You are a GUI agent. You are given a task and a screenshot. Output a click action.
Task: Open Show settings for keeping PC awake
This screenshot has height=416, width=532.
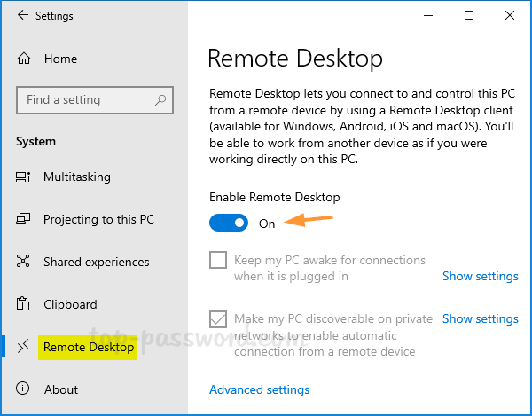coord(480,277)
